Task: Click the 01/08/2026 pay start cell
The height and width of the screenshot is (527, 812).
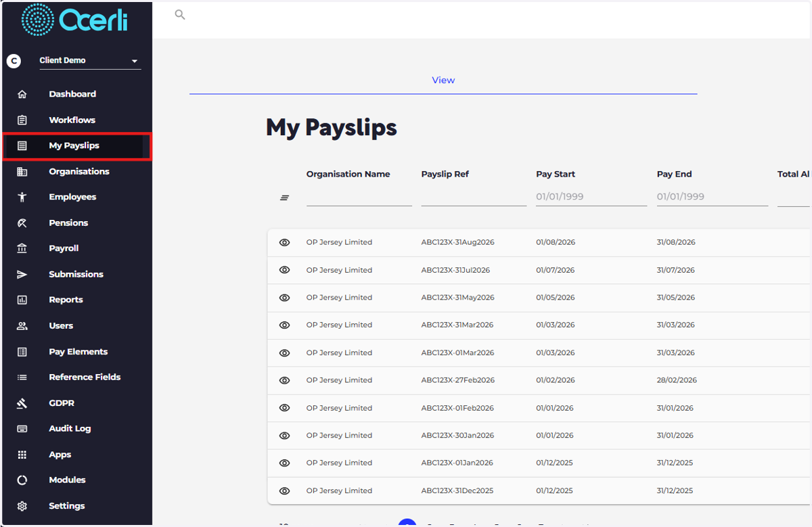Action: [x=556, y=242]
